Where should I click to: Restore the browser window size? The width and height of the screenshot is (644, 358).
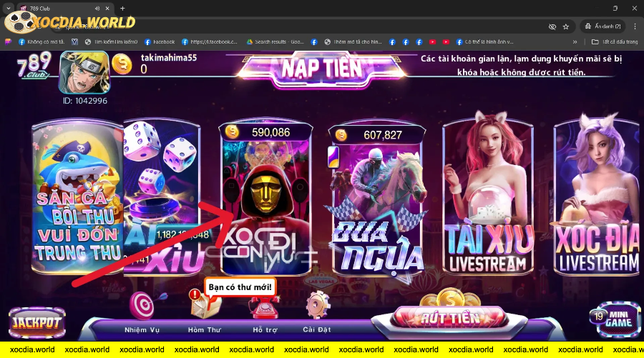(615, 8)
